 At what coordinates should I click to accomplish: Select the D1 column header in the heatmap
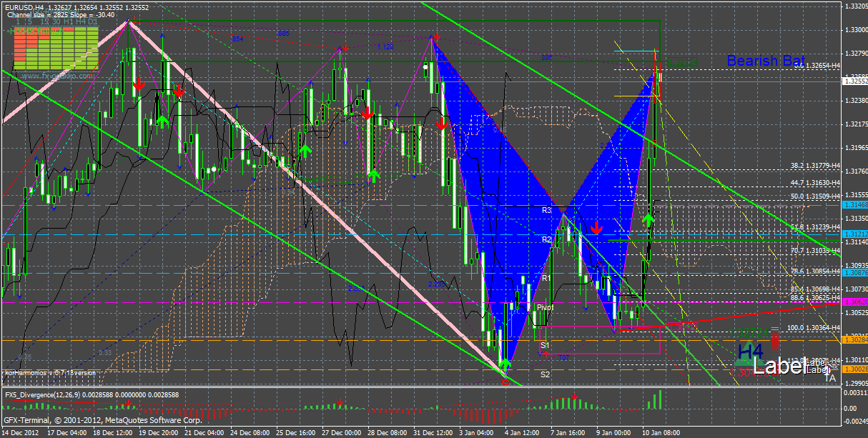coord(93,22)
